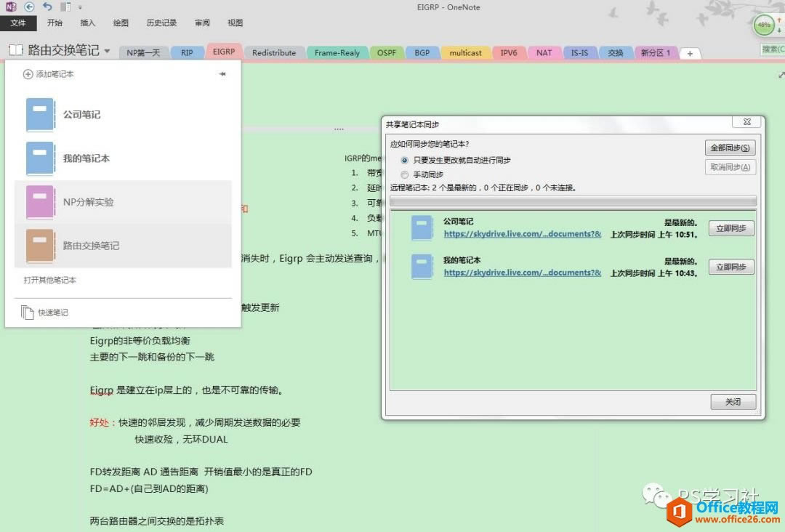This screenshot has width=785, height=532.
Task: Enable 手动同步 sync mode
Action: coord(405,174)
